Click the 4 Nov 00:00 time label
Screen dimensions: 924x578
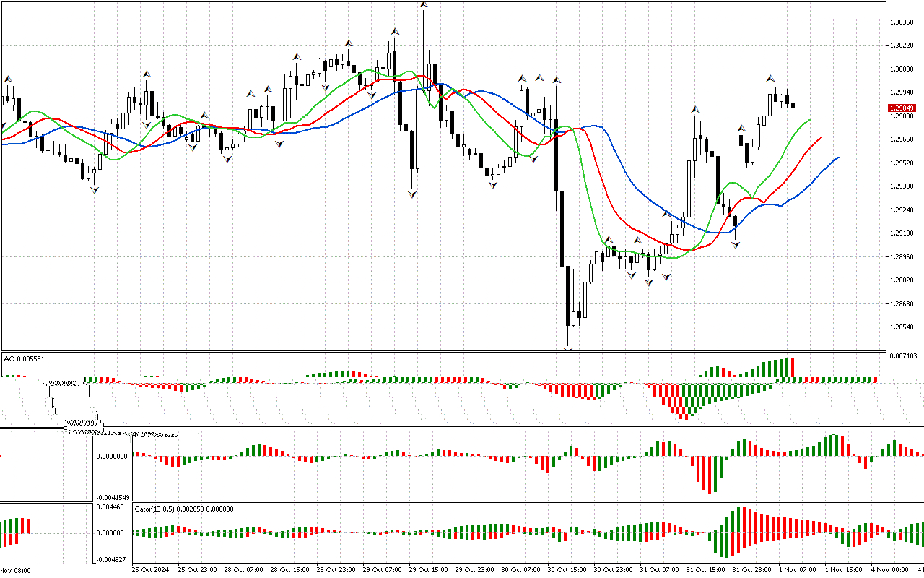pos(890,570)
